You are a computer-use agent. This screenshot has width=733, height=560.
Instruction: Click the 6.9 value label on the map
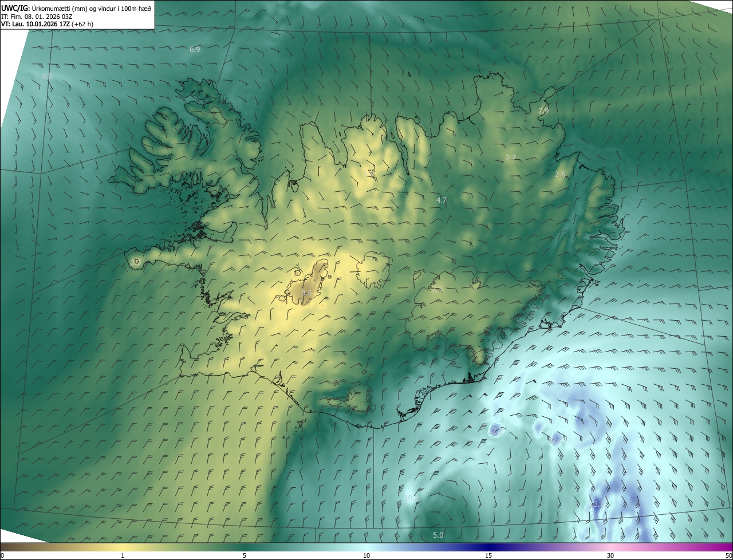point(195,50)
